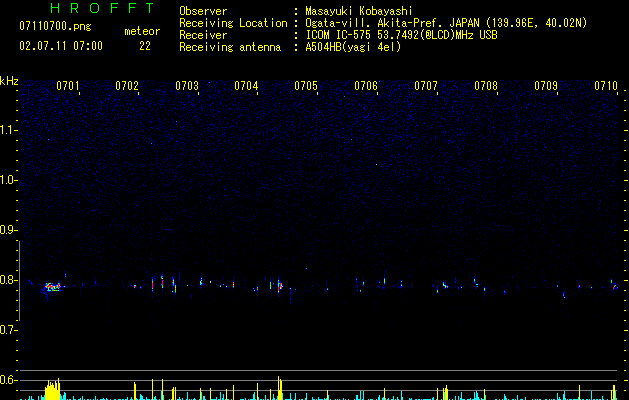The width and height of the screenshot is (629, 400).
Task: Click the 0.6 kHz axis value
Action: click(x=8, y=380)
